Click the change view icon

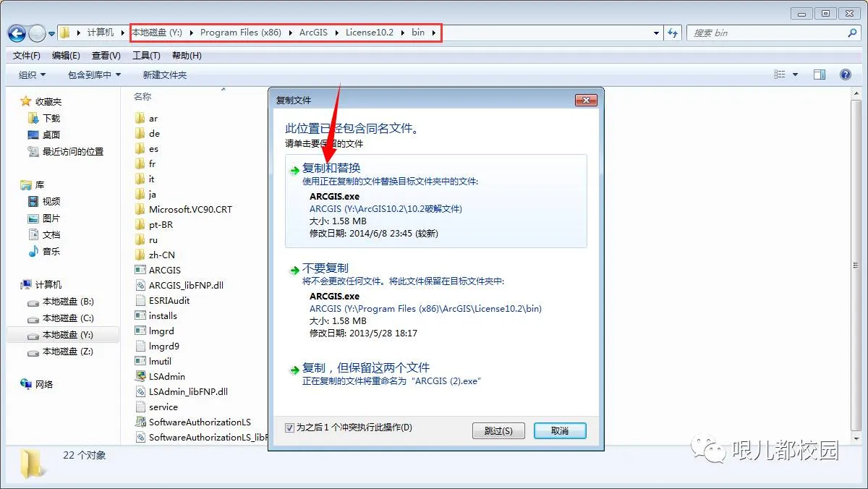point(780,75)
